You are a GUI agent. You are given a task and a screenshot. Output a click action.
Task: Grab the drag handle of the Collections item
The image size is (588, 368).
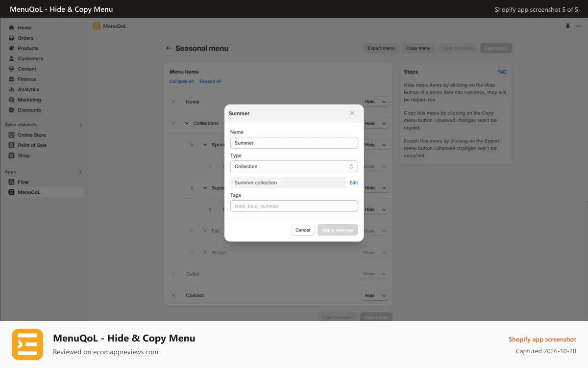pos(173,123)
